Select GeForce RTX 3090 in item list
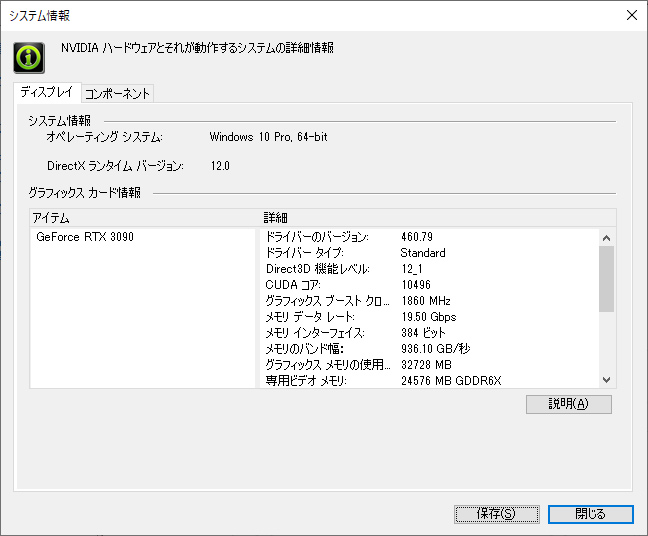This screenshot has height=536, width=648. 85,237
